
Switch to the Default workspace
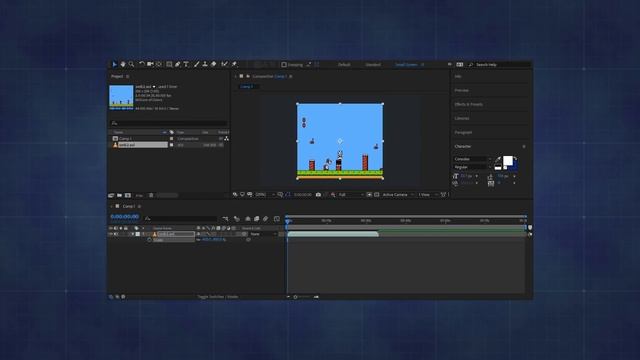pos(344,64)
